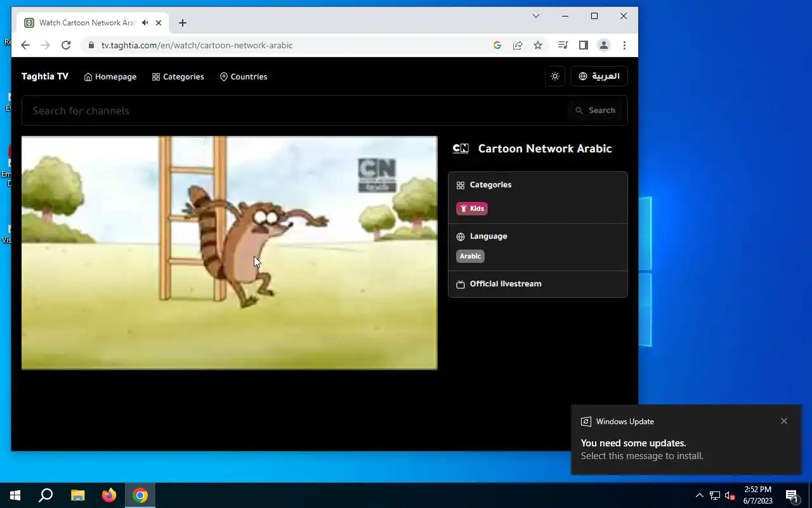
Task: Click the forward navigation arrow
Action: (x=46, y=45)
